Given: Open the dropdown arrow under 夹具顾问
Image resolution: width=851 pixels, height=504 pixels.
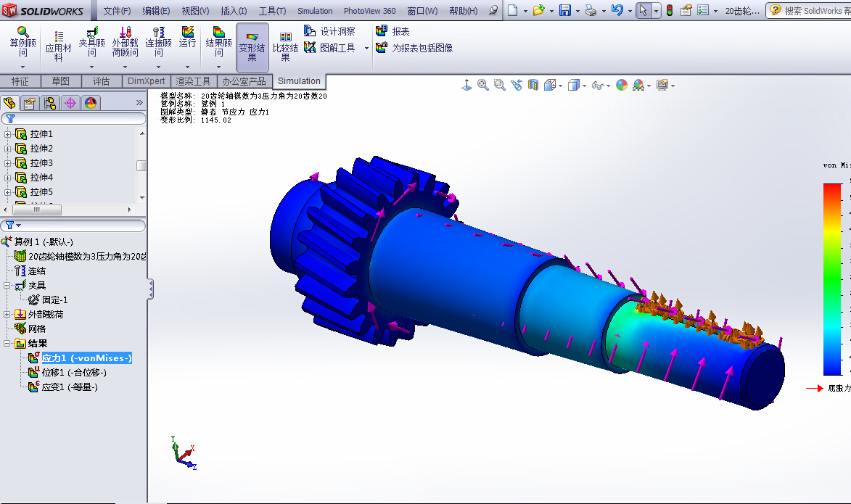Looking at the screenshot, I should [91, 67].
